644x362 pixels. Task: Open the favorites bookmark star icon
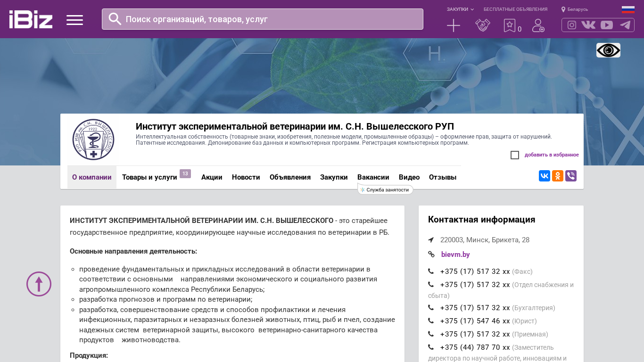coord(510,25)
